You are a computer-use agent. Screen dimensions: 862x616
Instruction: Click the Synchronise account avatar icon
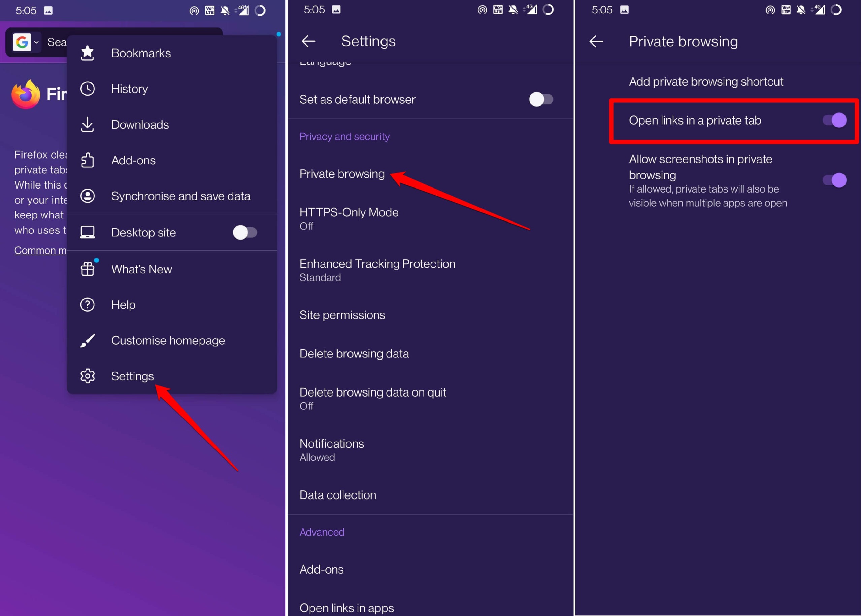point(87,196)
